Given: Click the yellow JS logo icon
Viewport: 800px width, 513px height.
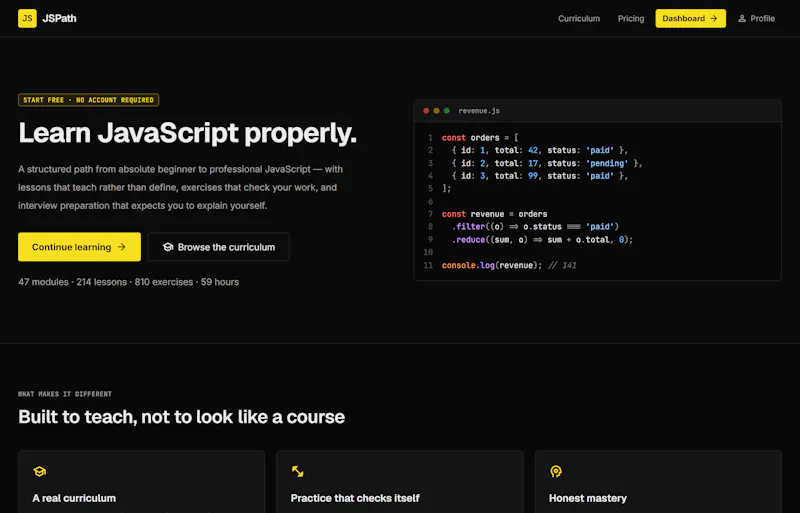Looking at the screenshot, I should coord(27,18).
